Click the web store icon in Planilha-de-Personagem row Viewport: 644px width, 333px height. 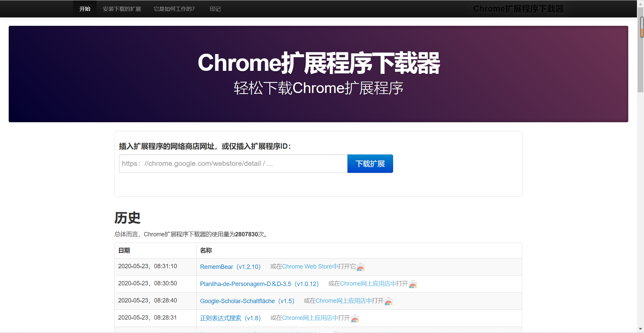pyautogui.click(x=413, y=284)
